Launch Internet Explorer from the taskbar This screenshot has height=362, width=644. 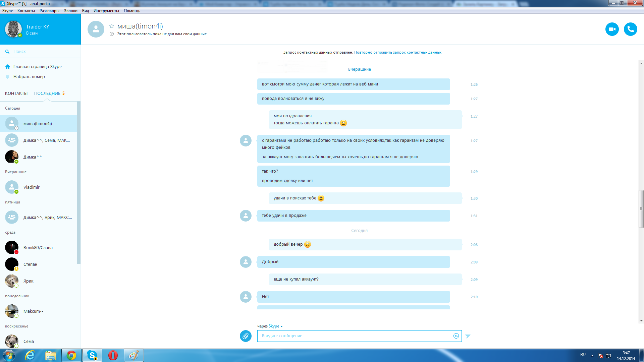click(30, 355)
